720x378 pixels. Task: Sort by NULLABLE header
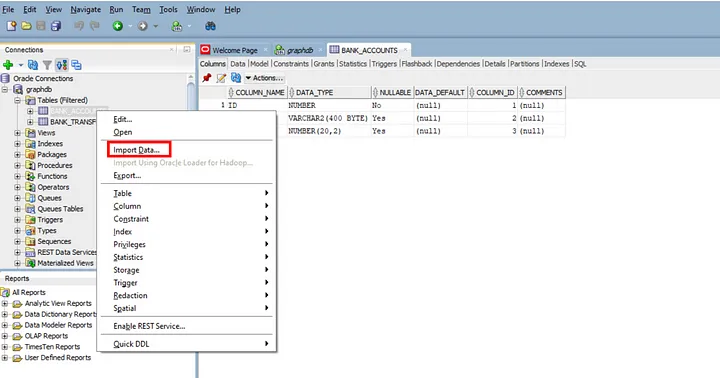(x=393, y=92)
